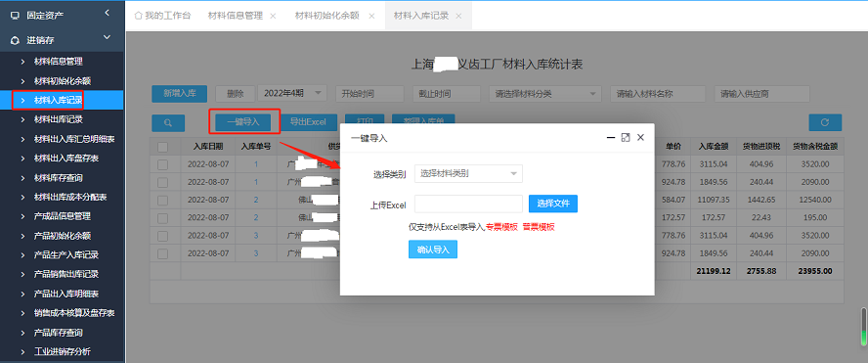Click the 确认导入 button
This screenshot has height=363, width=868.
433,250
